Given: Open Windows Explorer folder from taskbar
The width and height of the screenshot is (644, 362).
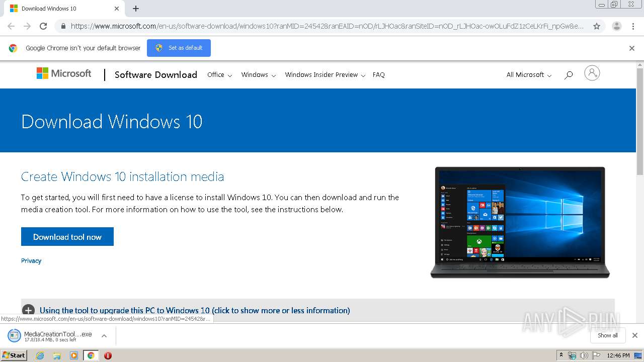Looking at the screenshot, I should pyautogui.click(x=57, y=355).
